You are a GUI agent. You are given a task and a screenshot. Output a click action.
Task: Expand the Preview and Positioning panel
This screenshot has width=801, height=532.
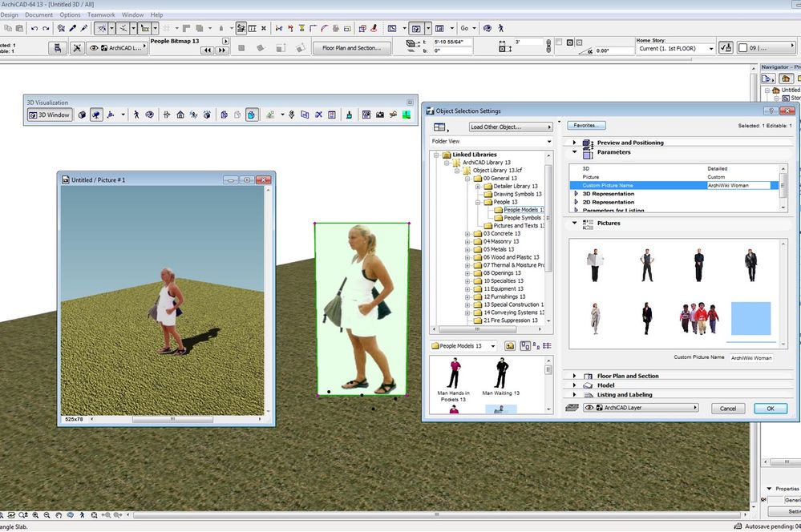point(575,143)
